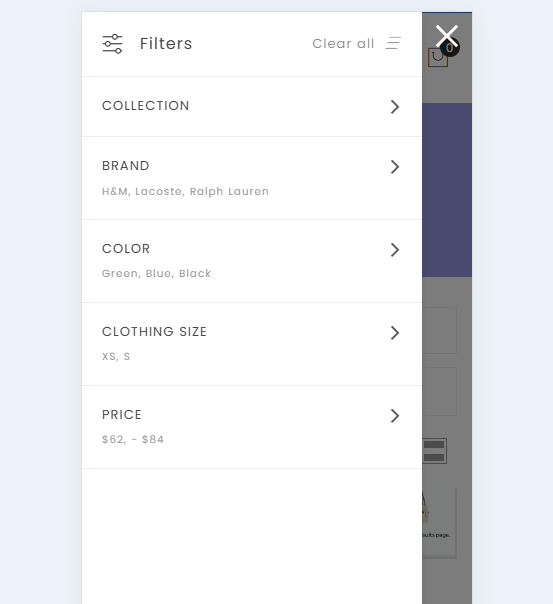Screen dimensions: 553x604
Task: Select the COLLECTION menu label
Action: [x=146, y=106]
